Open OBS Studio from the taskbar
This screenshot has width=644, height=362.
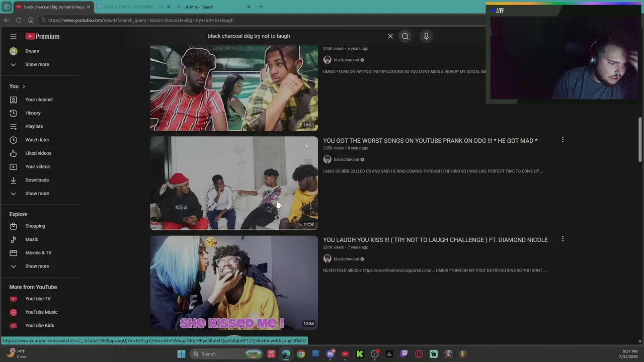pos(374,354)
